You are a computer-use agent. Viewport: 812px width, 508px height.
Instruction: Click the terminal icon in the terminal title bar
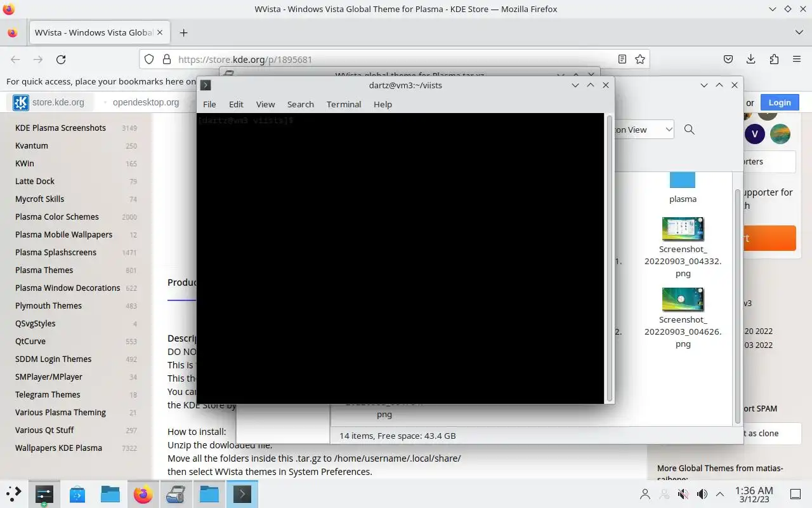(x=206, y=85)
